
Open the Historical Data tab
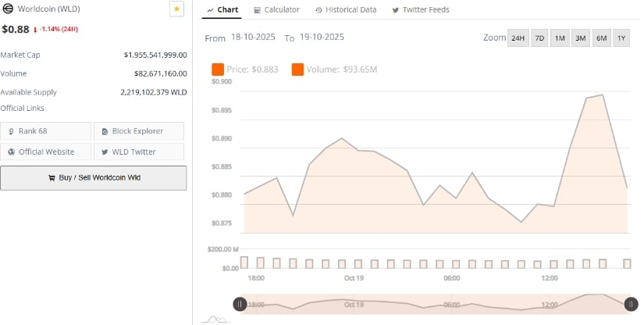click(345, 9)
